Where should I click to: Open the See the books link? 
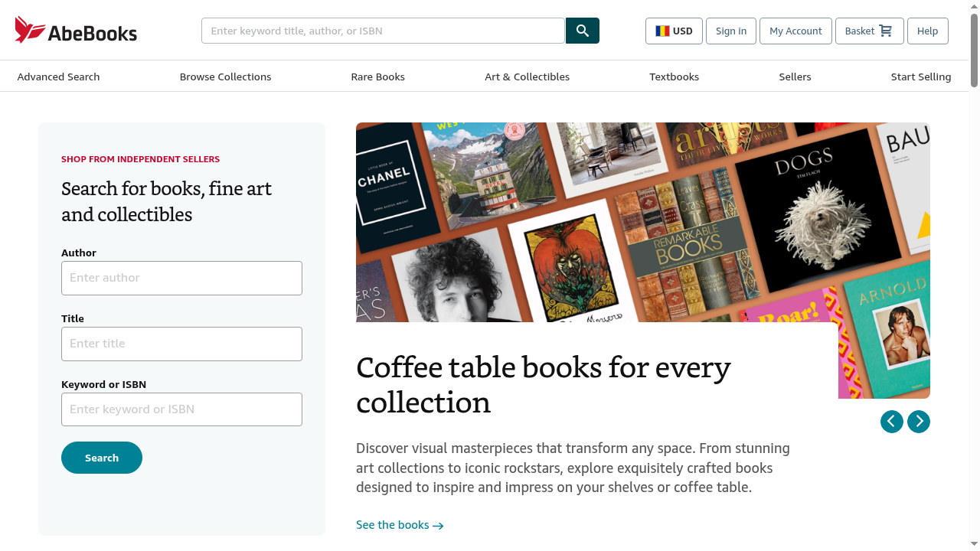392,525
